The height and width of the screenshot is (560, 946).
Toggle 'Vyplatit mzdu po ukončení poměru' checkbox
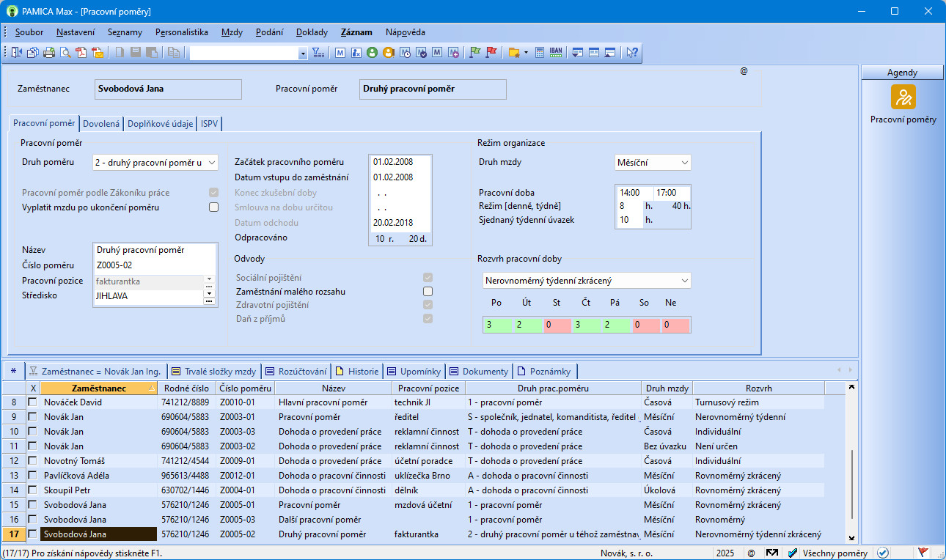click(x=213, y=207)
